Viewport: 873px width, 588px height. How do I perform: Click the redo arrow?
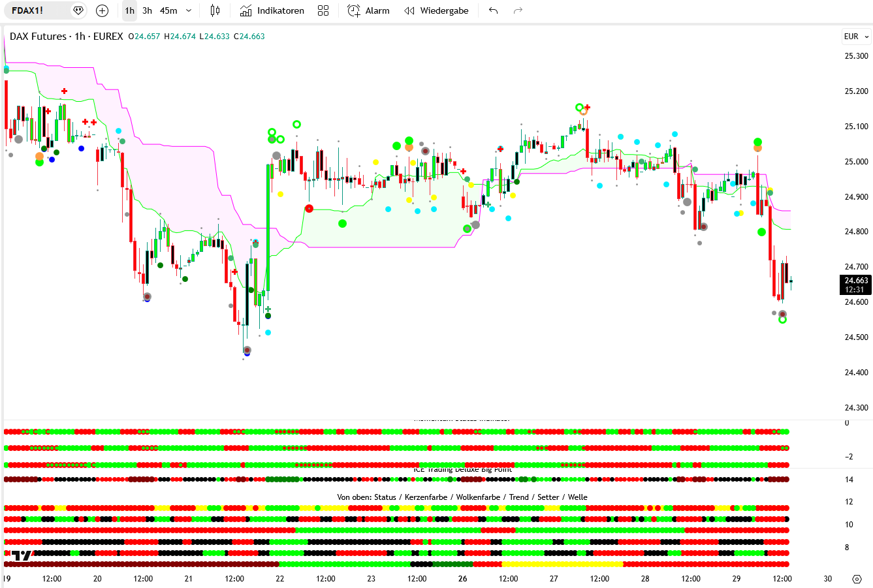[518, 10]
